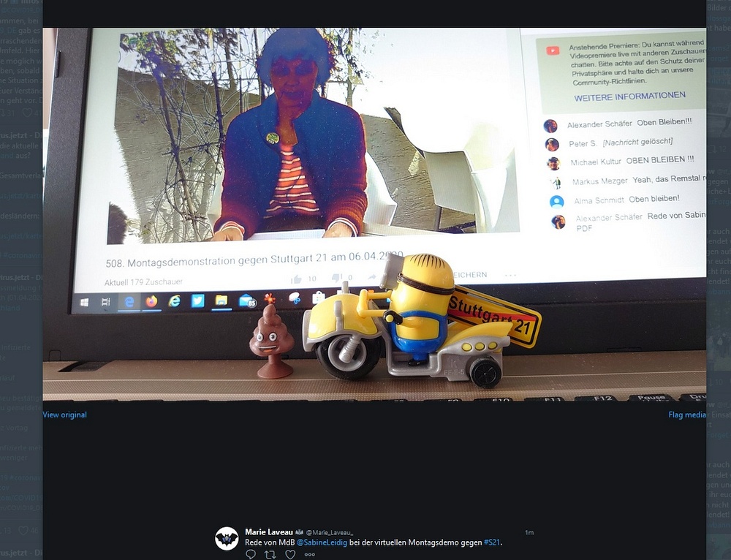
Task: Click Flag media below the photo
Action: point(687,415)
